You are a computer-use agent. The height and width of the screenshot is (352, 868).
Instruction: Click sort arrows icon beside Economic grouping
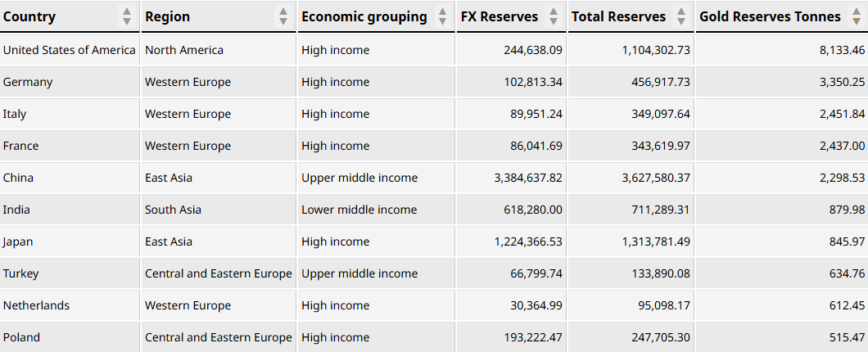442,16
